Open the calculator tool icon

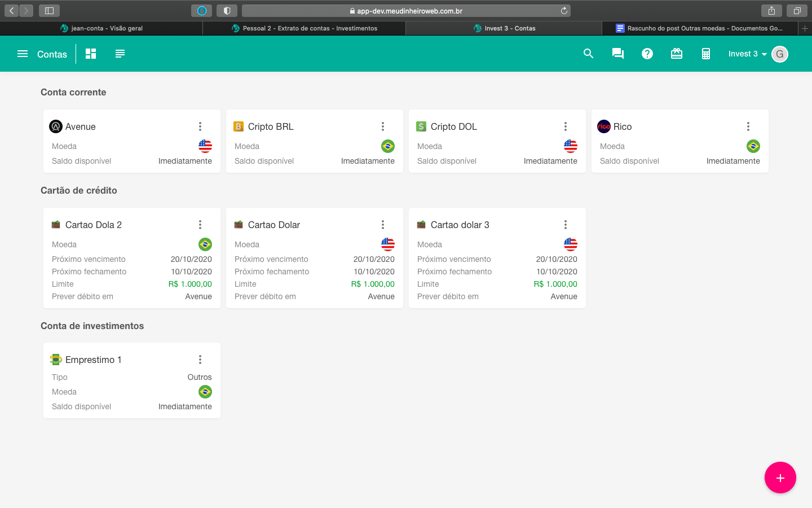(706, 54)
